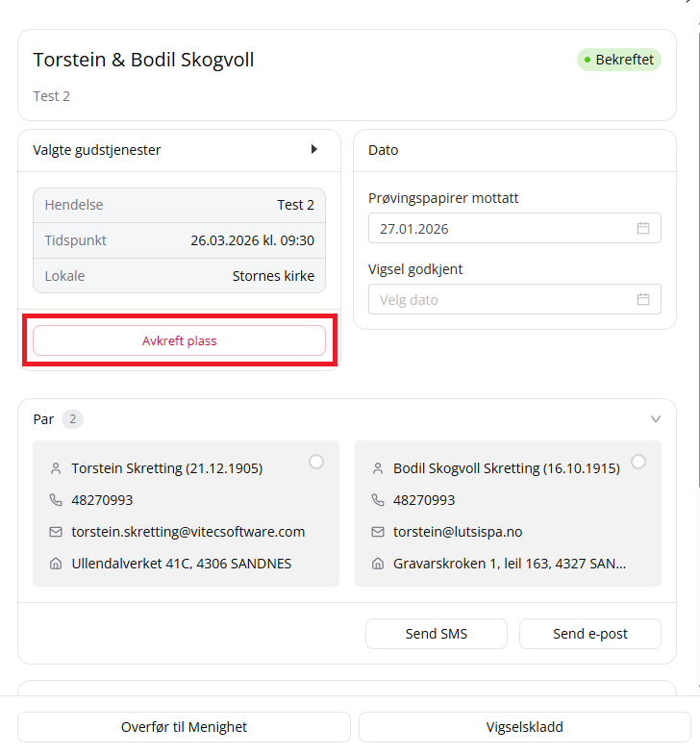This screenshot has width=700, height=754.
Task: Open Vigselskladd button
Action: click(x=525, y=727)
